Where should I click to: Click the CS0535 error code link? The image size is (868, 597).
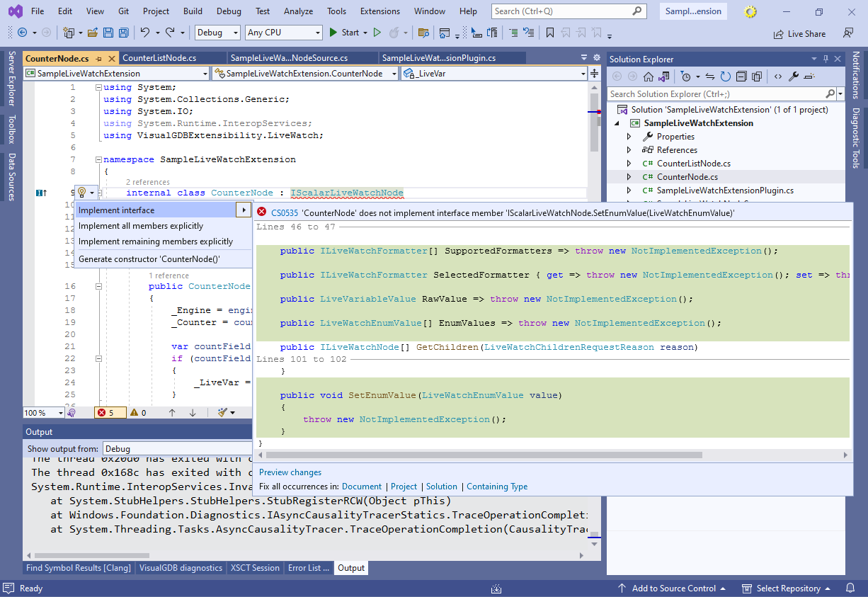coord(285,212)
